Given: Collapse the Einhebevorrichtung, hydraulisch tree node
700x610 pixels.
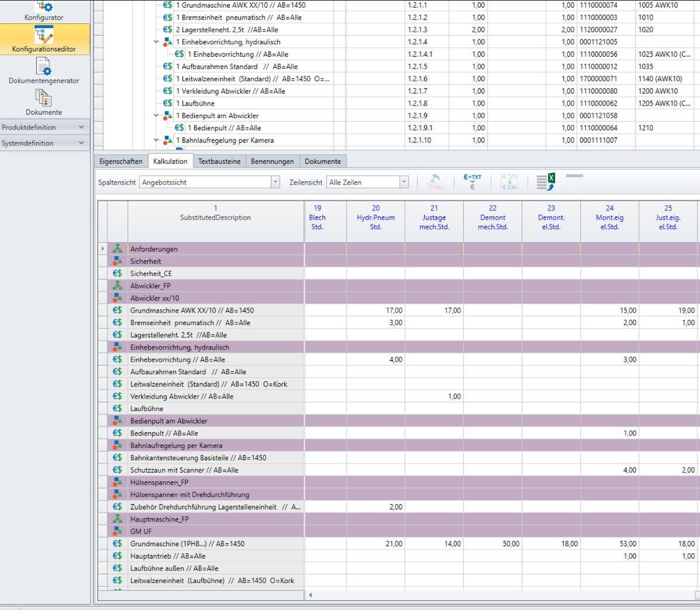Looking at the screenshot, I should coord(157,42).
